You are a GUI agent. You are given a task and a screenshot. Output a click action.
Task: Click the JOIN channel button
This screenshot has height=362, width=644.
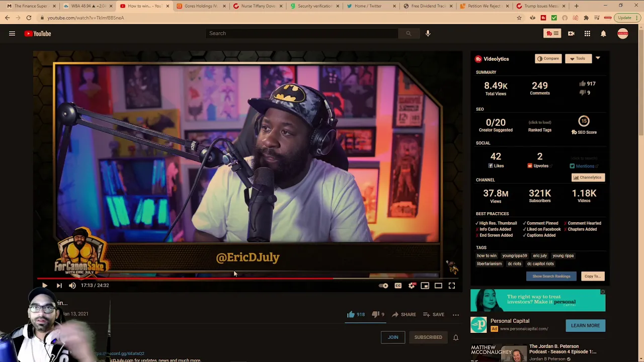393,337
